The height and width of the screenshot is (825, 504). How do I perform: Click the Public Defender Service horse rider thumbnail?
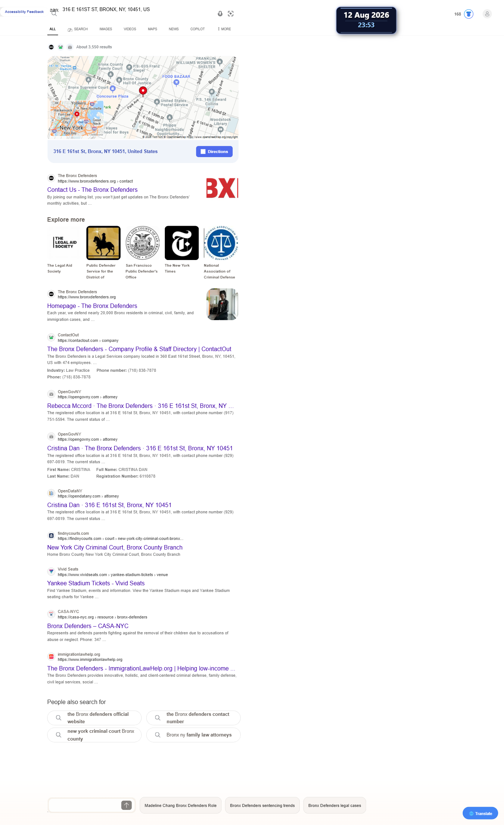(103, 243)
